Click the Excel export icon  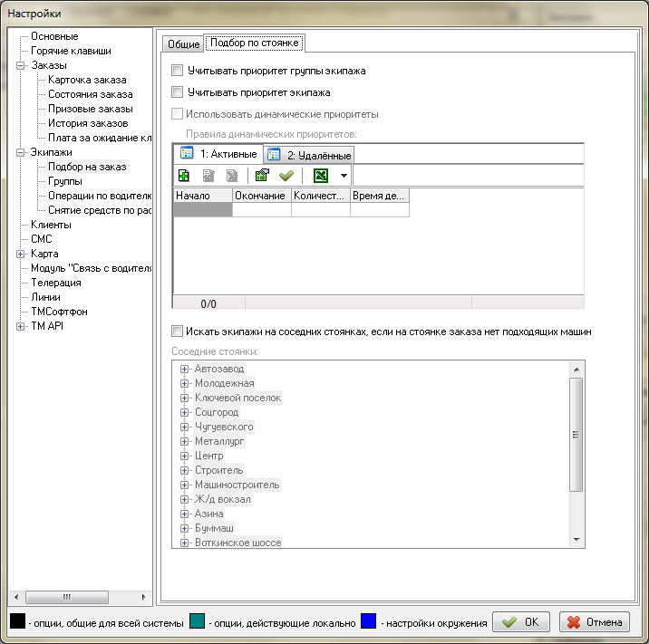320,176
